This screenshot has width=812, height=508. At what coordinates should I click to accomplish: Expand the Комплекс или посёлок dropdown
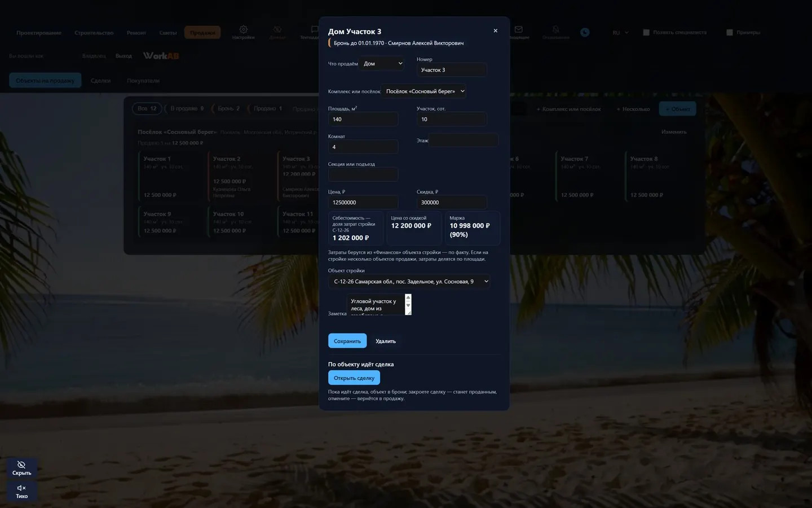(424, 91)
